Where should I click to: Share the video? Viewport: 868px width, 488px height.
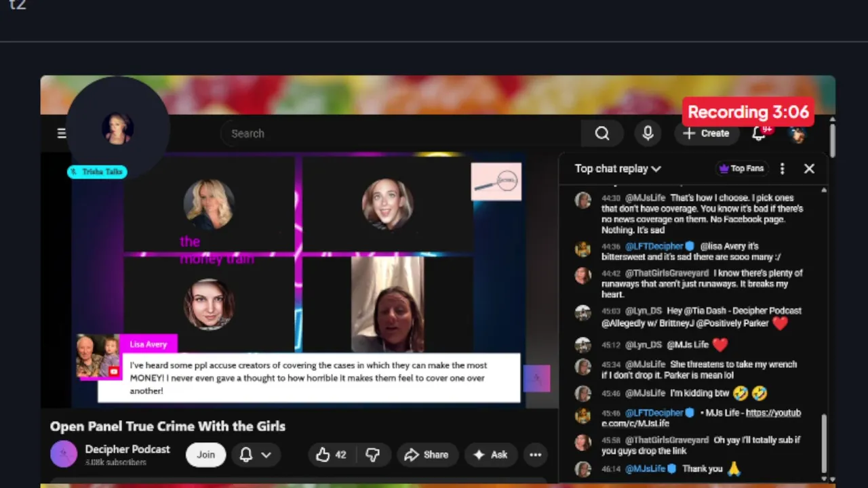pos(427,455)
